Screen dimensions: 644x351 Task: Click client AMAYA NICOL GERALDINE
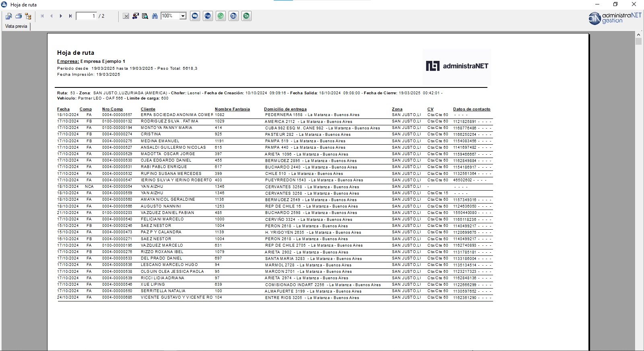168,199
